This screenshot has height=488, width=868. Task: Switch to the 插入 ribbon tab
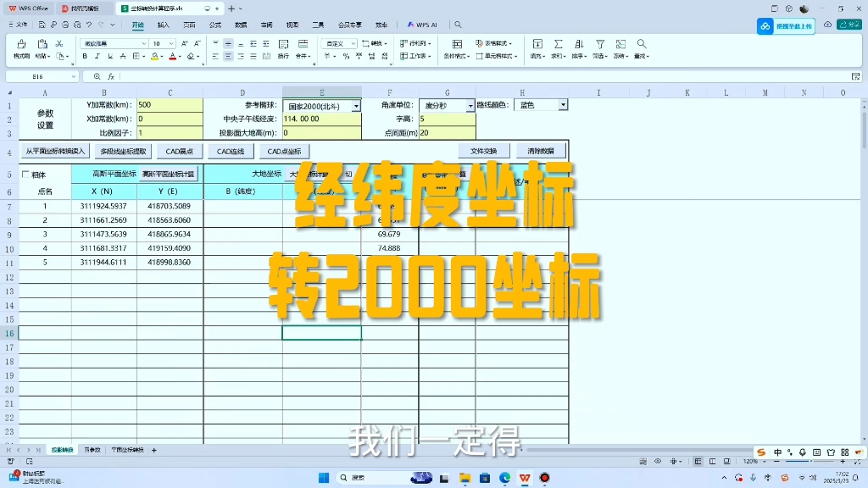(x=164, y=25)
